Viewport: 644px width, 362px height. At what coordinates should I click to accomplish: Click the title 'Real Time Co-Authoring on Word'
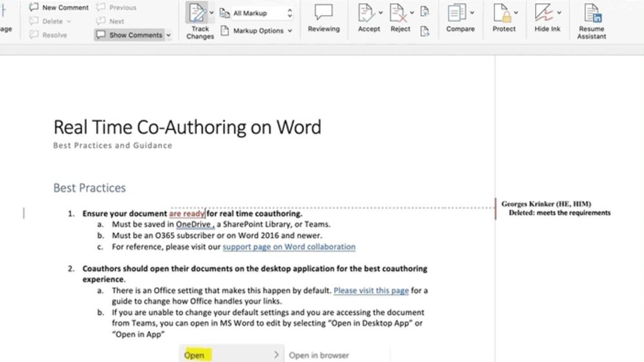(188, 128)
